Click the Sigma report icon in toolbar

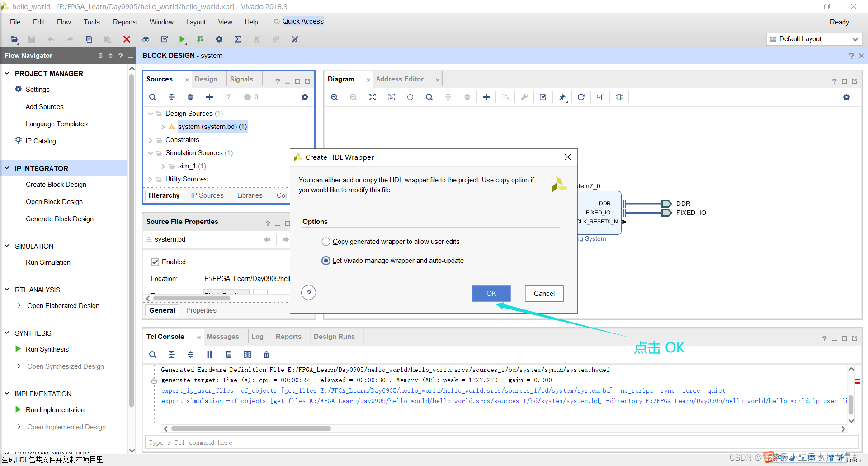click(x=238, y=39)
